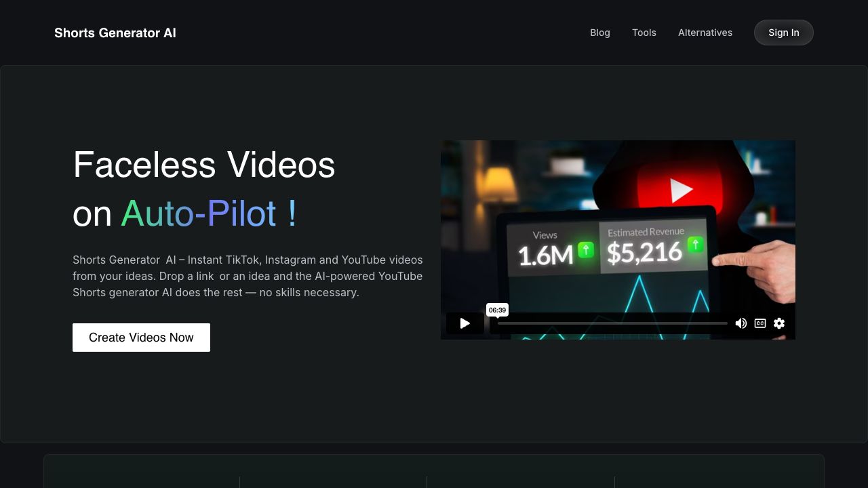Open the Blog page
Image resolution: width=868 pixels, height=488 pixels.
(599, 33)
